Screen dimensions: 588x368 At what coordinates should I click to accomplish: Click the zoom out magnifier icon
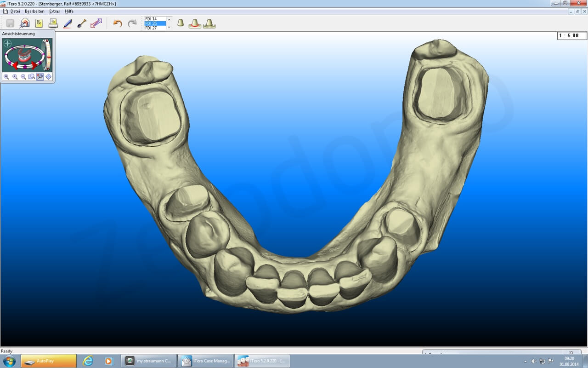click(23, 77)
